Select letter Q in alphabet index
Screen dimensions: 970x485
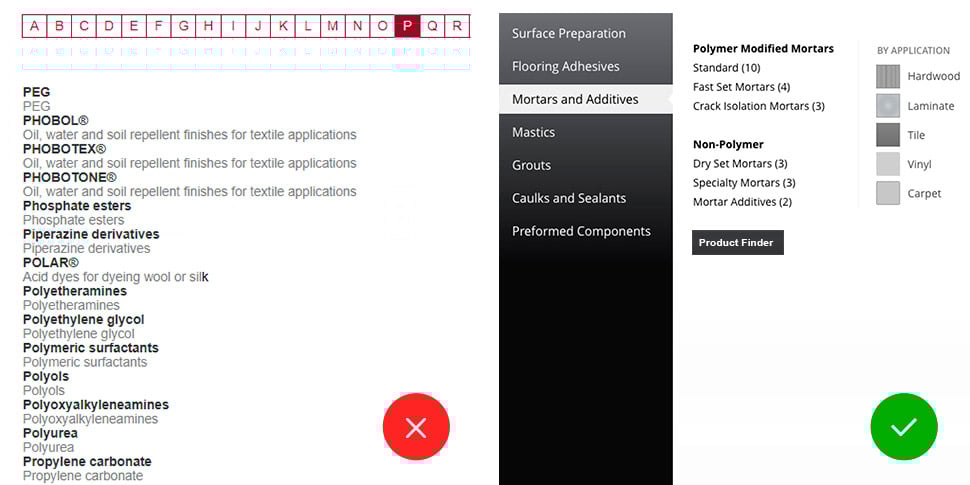432,26
